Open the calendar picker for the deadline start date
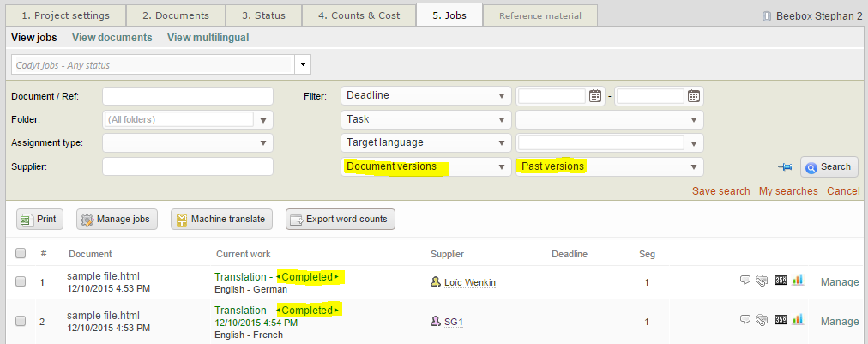The height and width of the screenshot is (344, 868). [595, 96]
